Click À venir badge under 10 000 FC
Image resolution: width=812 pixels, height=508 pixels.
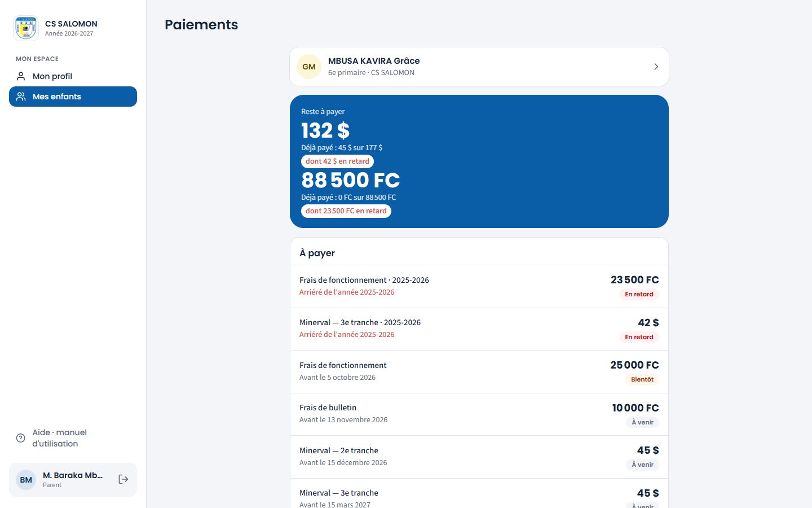pyautogui.click(x=642, y=422)
